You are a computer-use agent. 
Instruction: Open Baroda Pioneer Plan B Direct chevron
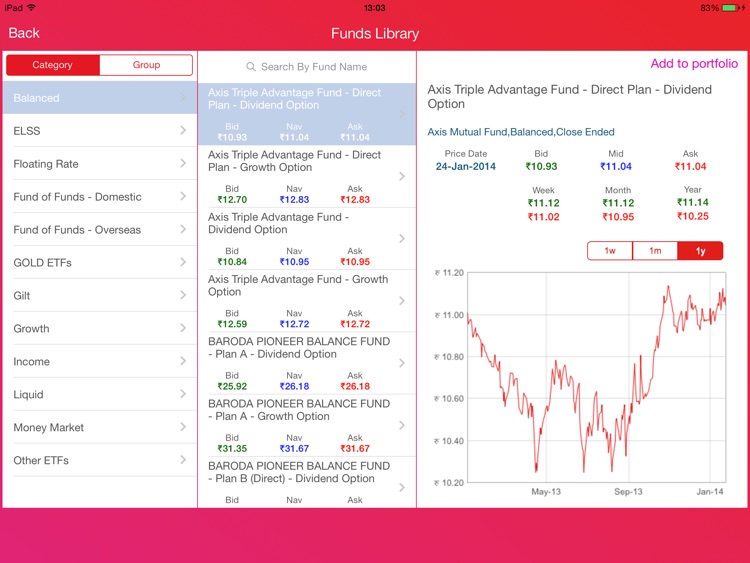coord(402,487)
